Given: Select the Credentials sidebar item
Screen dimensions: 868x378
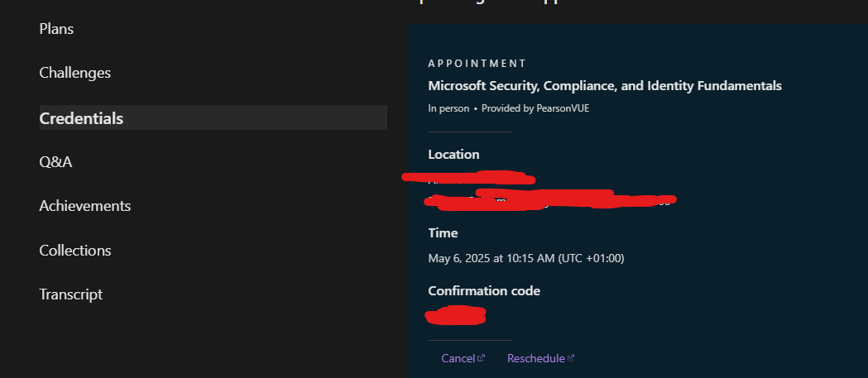Looking at the screenshot, I should pyautogui.click(x=213, y=118).
